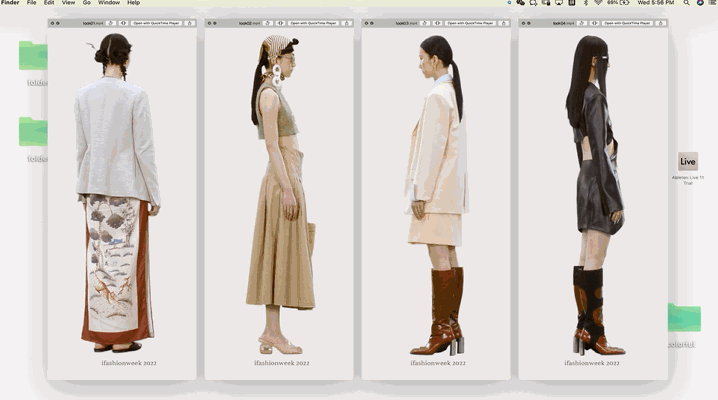Screen dimensions: 718x400
Task: Open the Go menu
Action: [87, 3]
